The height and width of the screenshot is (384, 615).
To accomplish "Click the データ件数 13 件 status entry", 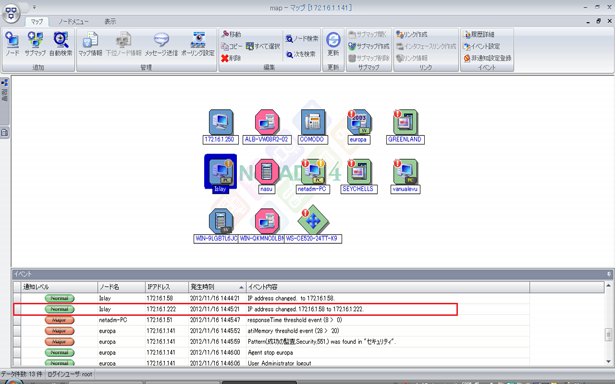I will 22,374.
